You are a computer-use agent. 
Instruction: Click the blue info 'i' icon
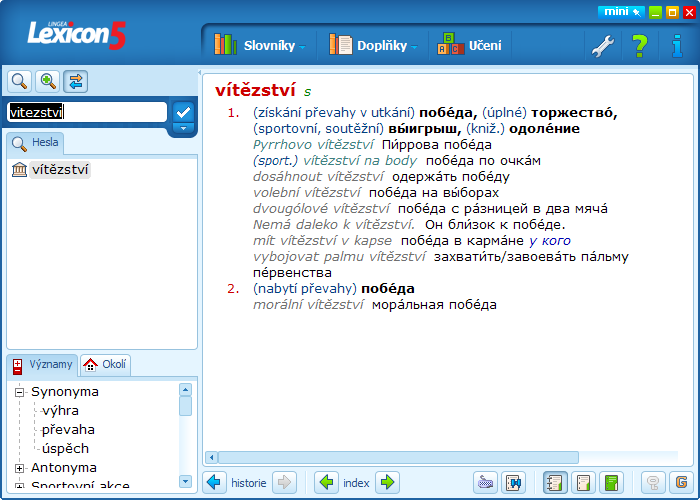677,45
